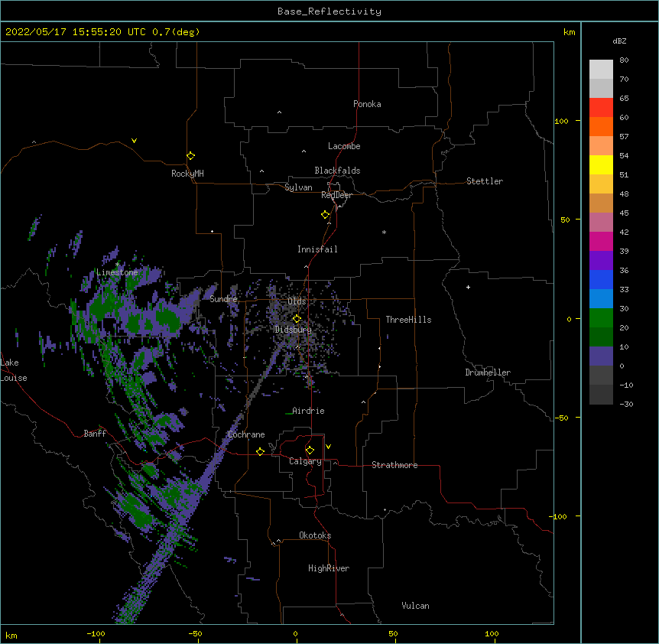This screenshot has width=659, height=644.
Task: Click the yellow diamond marker south of RedDeer
Action: 325,215
